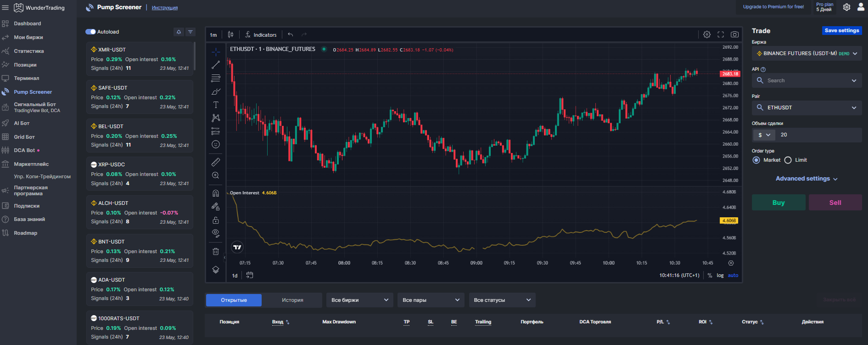
Task: Click the Sell button
Action: pyautogui.click(x=835, y=203)
